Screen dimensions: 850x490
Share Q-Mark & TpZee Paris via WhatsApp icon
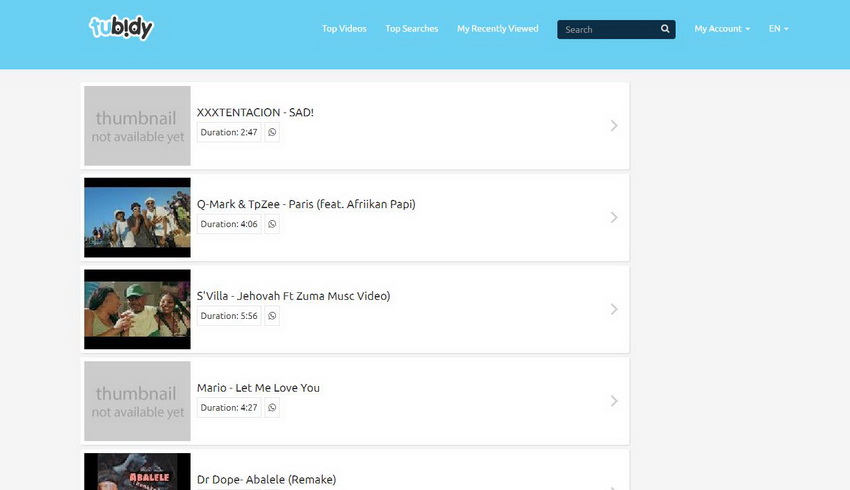[x=272, y=224]
